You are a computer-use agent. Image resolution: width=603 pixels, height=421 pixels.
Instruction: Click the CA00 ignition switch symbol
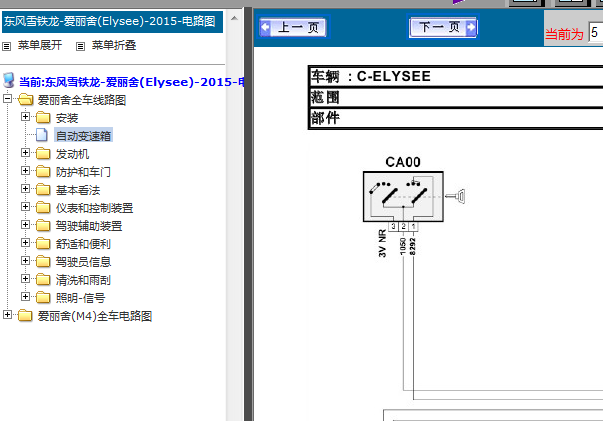coord(403,196)
